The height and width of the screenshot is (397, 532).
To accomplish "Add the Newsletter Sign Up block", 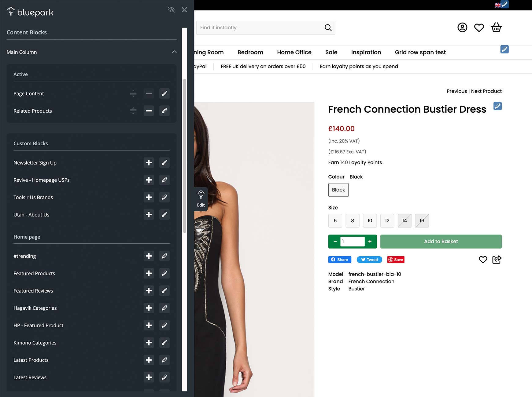I will tap(149, 163).
